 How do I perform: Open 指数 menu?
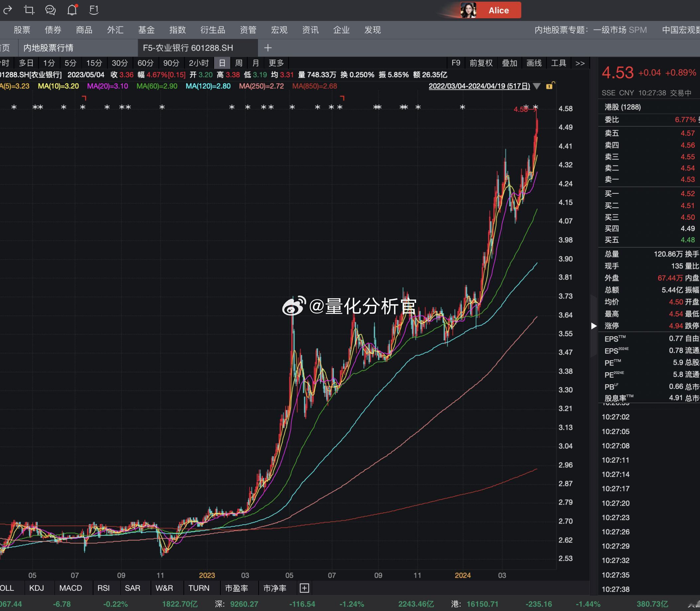point(177,30)
